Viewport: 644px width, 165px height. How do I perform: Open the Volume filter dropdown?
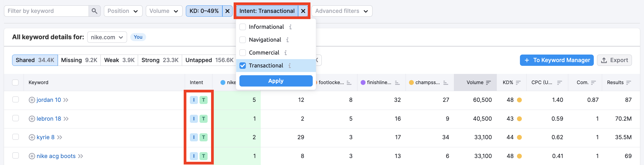[164, 11]
